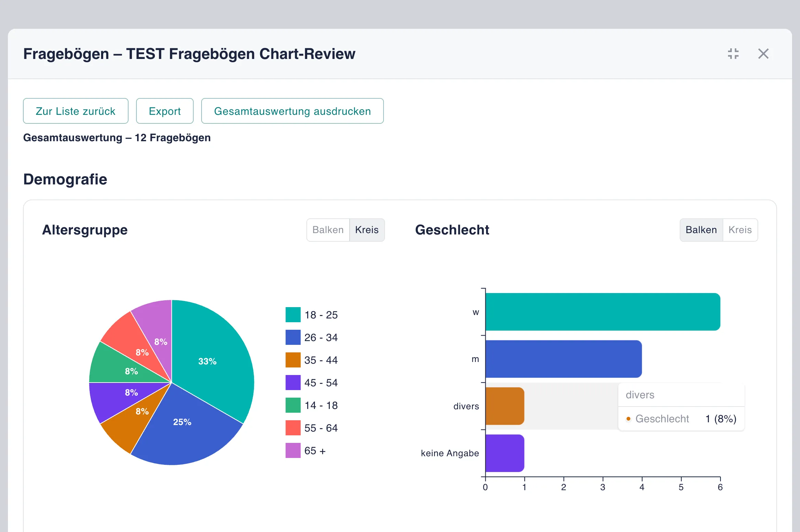Click the teal 'w' bar
The width and height of the screenshot is (800, 532).
[x=603, y=312]
